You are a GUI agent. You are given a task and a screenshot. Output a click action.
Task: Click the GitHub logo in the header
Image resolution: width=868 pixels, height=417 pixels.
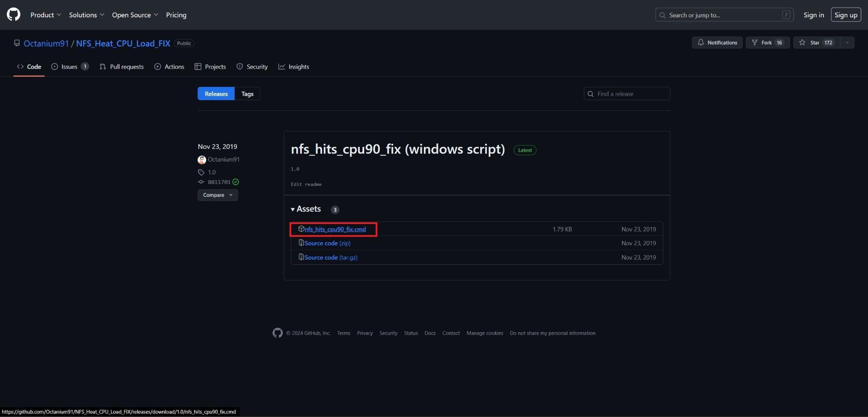pos(14,14)
